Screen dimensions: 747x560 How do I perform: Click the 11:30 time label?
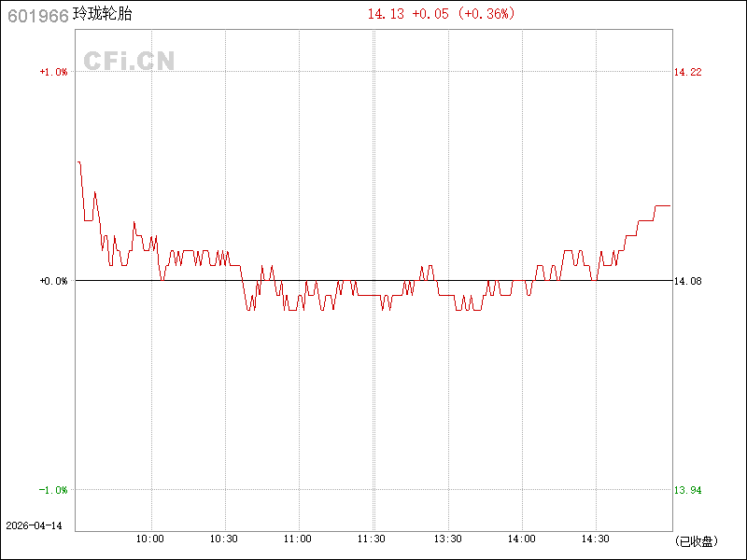[372, 539]
